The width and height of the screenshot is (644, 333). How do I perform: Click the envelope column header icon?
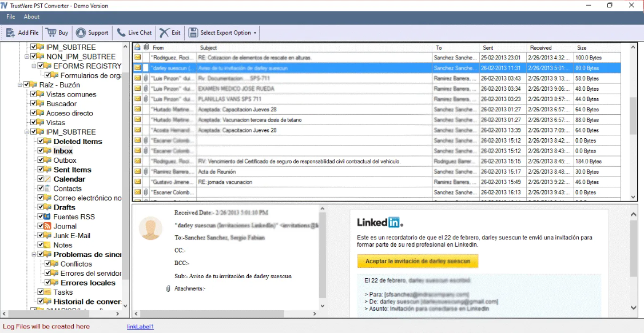tap(138, 47)
